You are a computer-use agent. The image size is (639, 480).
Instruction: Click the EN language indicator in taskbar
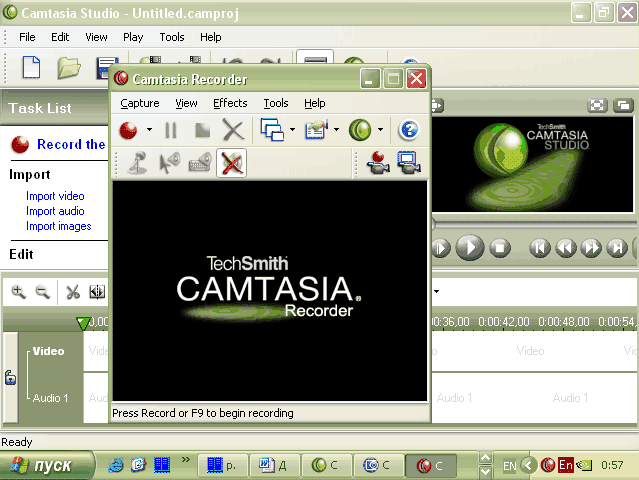509,466
